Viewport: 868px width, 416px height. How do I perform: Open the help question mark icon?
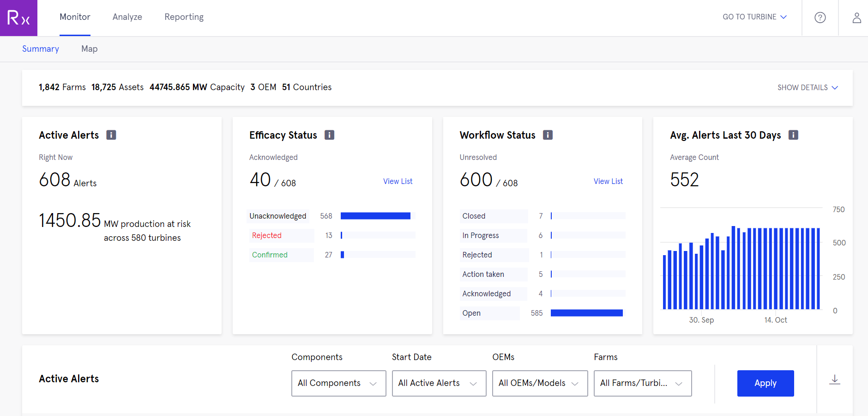point(820,18)
